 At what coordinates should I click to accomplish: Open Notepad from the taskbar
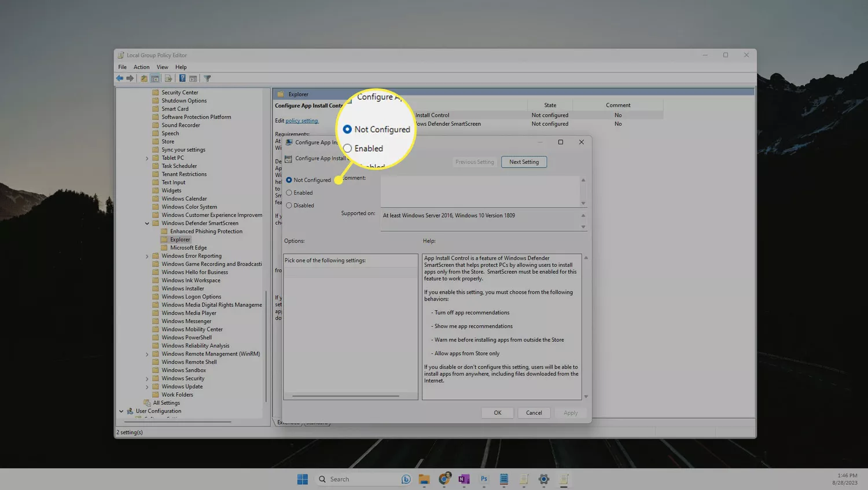[x=504, y=479]
